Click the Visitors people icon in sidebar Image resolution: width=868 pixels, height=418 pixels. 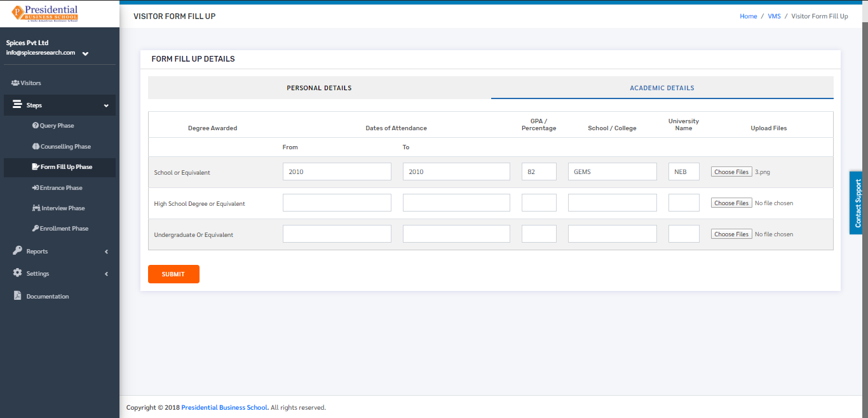15,83
